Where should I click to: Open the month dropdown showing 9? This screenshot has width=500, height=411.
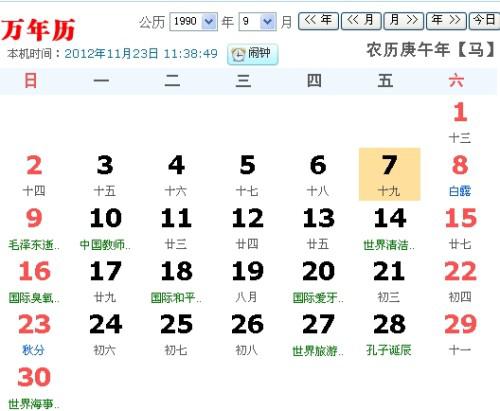pos(257,22)
